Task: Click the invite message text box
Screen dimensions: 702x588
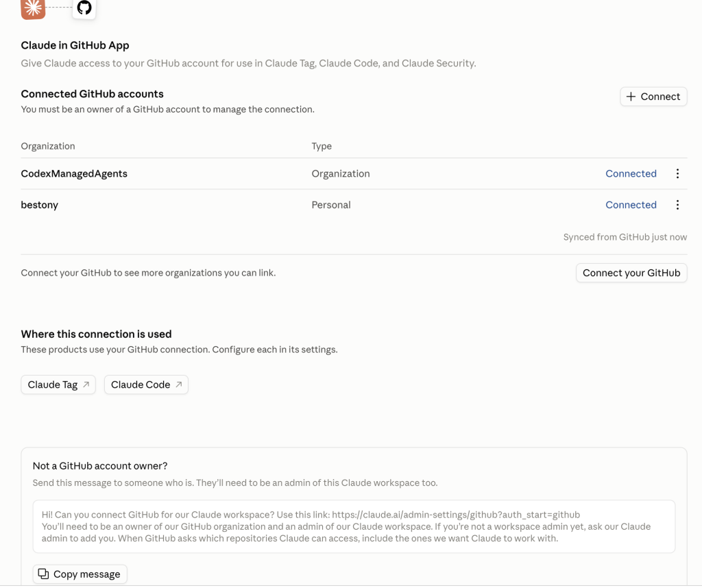Action: (x=354, y=527)
